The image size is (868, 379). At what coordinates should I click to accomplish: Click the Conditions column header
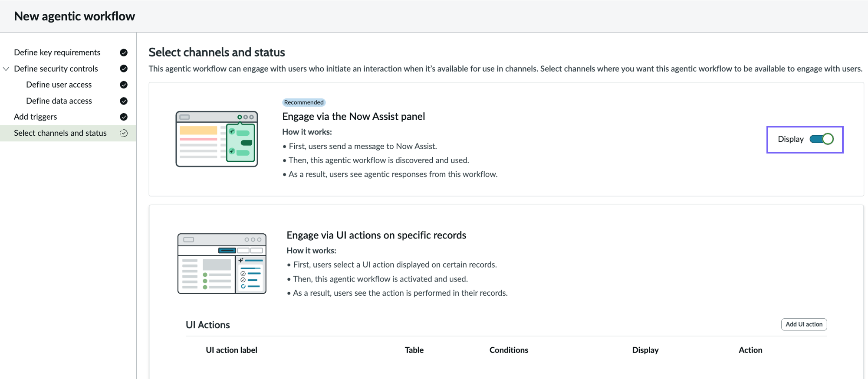(x=509, y=350)
